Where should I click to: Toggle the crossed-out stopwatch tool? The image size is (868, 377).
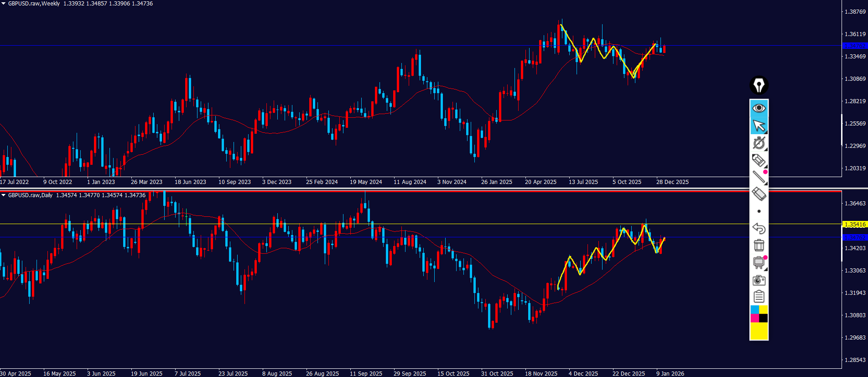pyautogui.click(x=759, y=143)
